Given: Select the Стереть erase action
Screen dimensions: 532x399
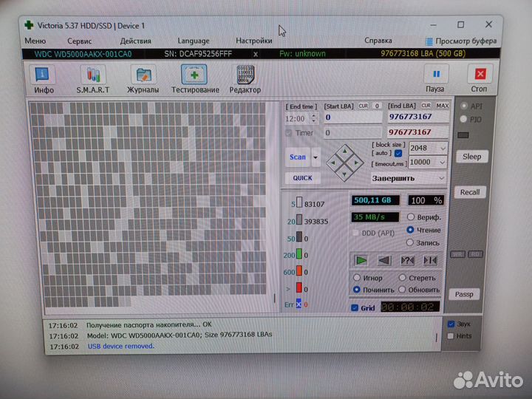Looking at the screenshot, I should [403, 278].
